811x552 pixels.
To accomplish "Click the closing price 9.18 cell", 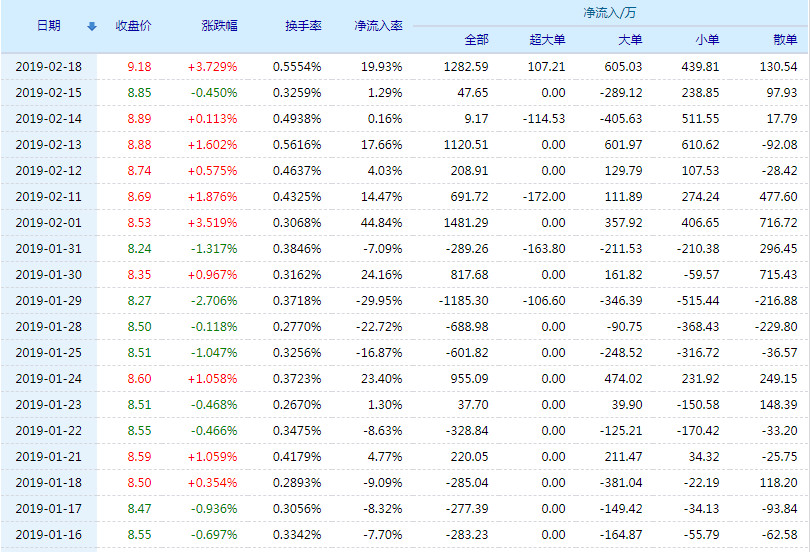I will pyautogui.click(x=140, y=66).
